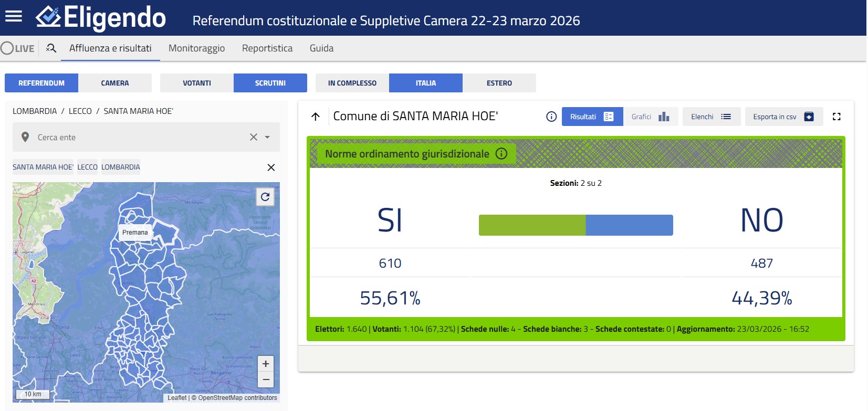Show info for Norme ordinamento giurisdizionale
The image size is (868, 411).
(501, 154)
